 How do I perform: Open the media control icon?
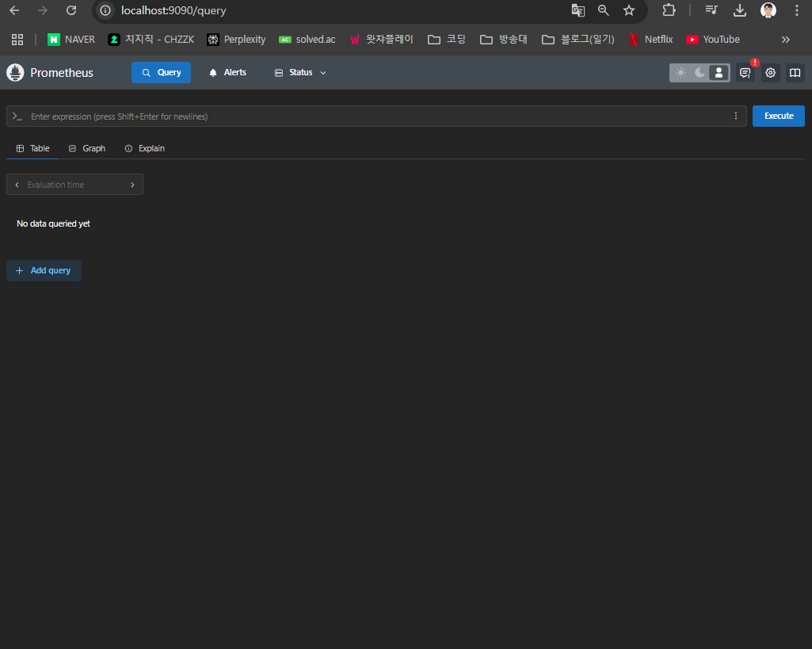click(711, 10)
